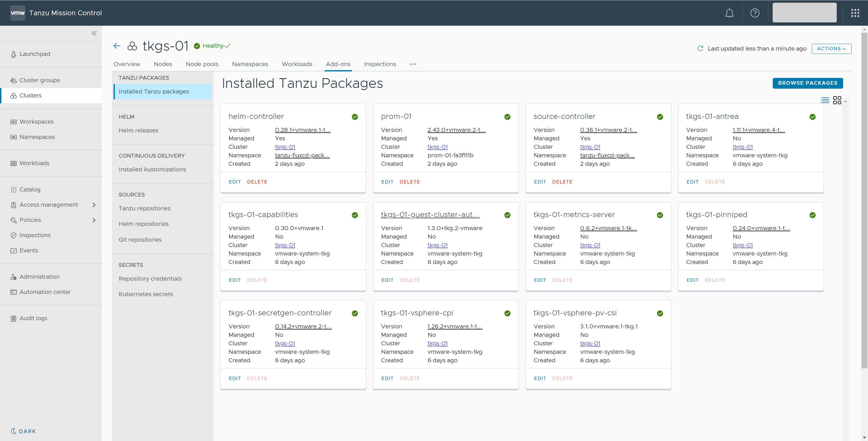The image size is (868, 441).
Task: Refresh using the last updated icon
Action: pyautogui.click(x=700, y=49)
